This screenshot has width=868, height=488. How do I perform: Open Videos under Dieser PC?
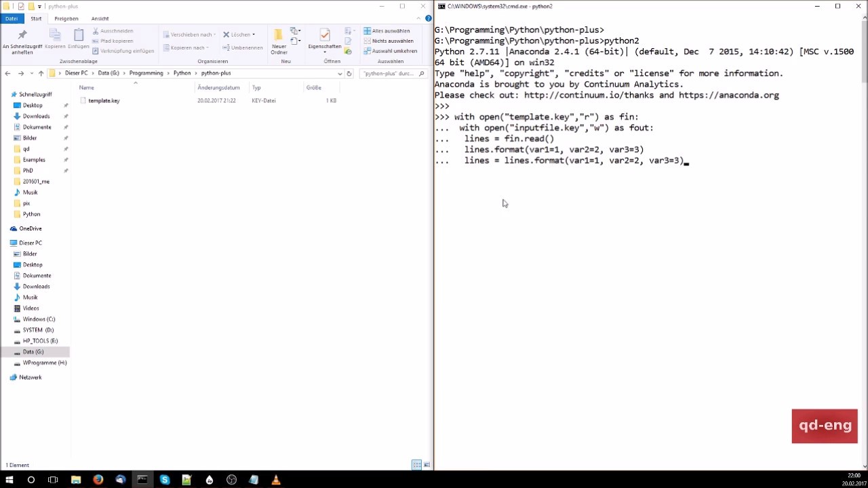[31, 308]
